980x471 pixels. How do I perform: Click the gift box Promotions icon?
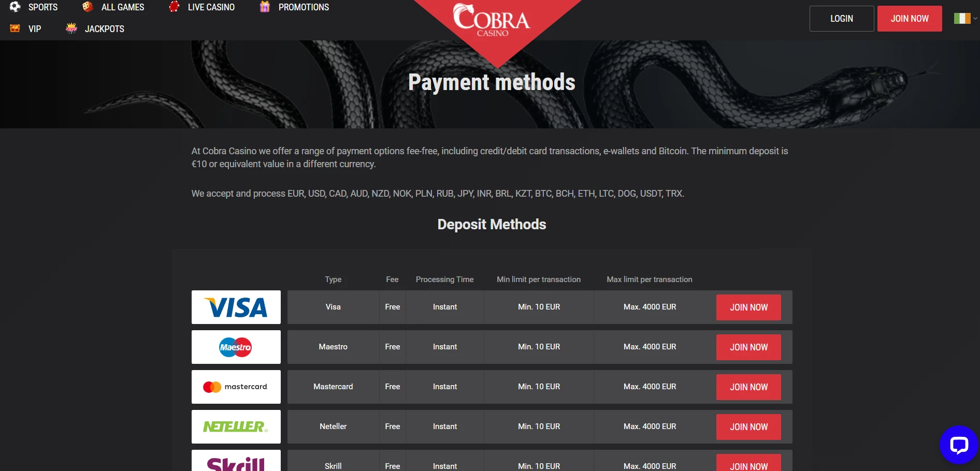point(265,7)
